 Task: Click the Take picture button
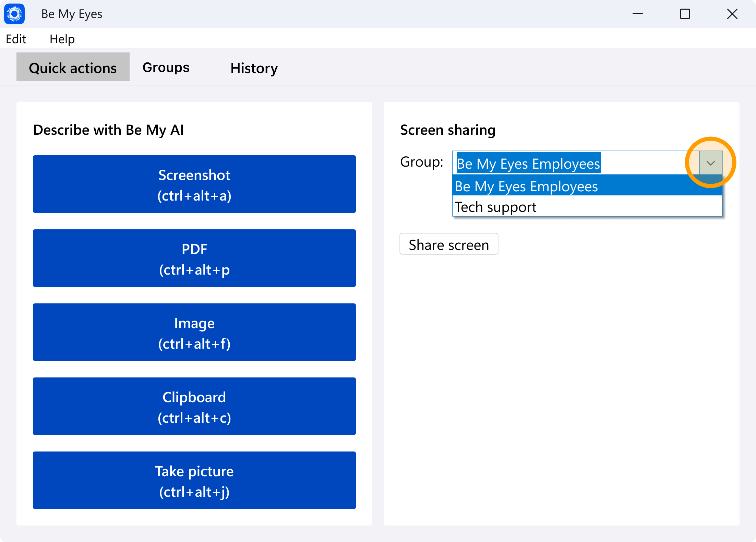(194, 480)
